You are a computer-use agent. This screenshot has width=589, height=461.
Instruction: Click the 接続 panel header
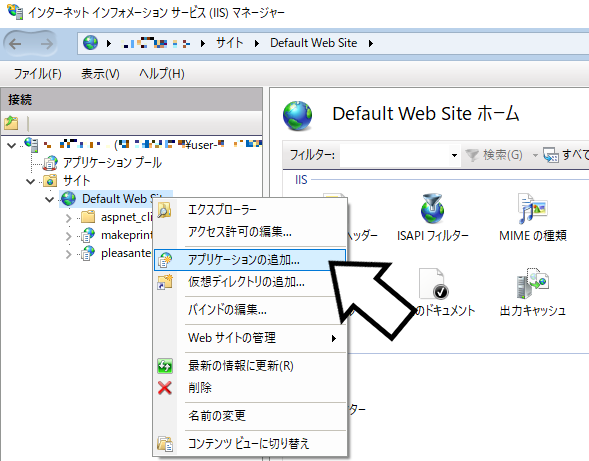coord(131,100)
